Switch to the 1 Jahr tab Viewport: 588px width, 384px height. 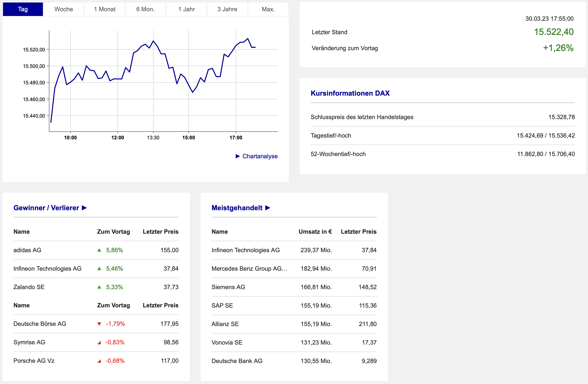[x=187, y=9]
